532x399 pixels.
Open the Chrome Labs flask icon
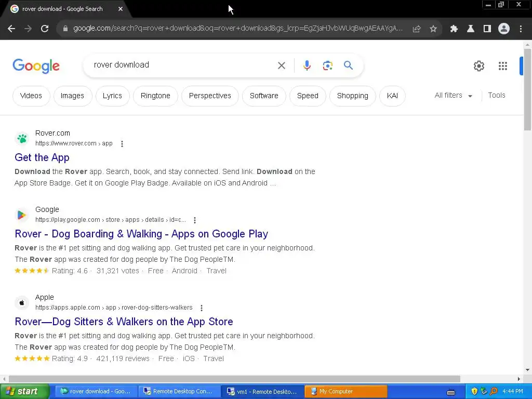[470, 29]
